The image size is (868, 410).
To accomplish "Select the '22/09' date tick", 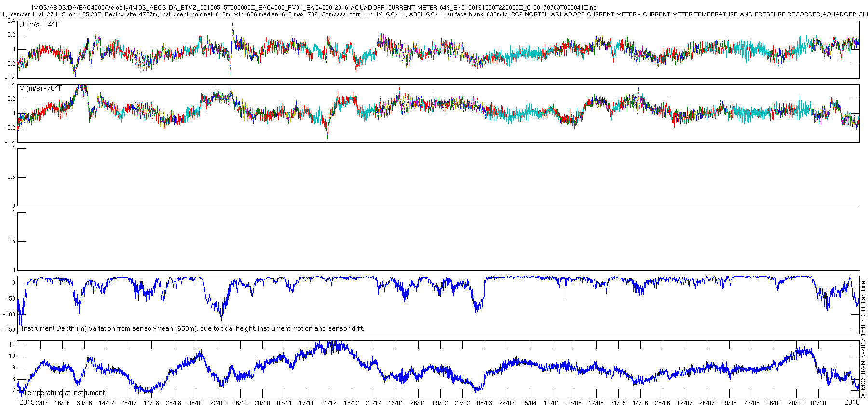I will coord(218,403).
